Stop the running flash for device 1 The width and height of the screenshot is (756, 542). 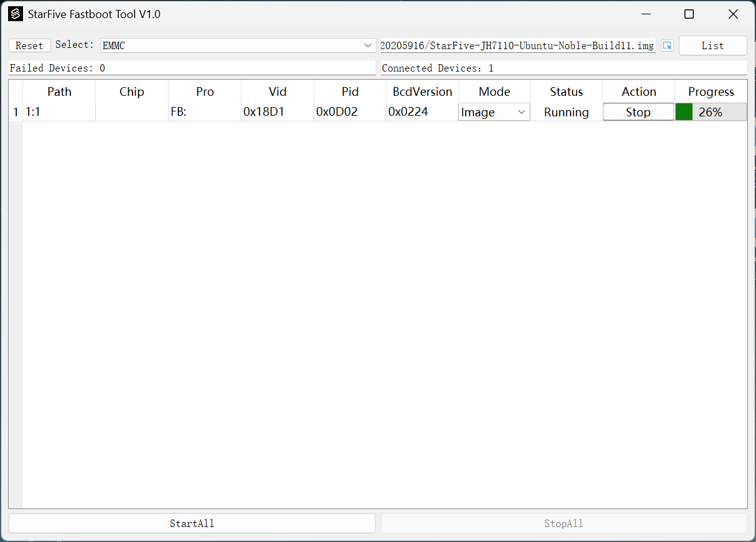click(638, 112)
